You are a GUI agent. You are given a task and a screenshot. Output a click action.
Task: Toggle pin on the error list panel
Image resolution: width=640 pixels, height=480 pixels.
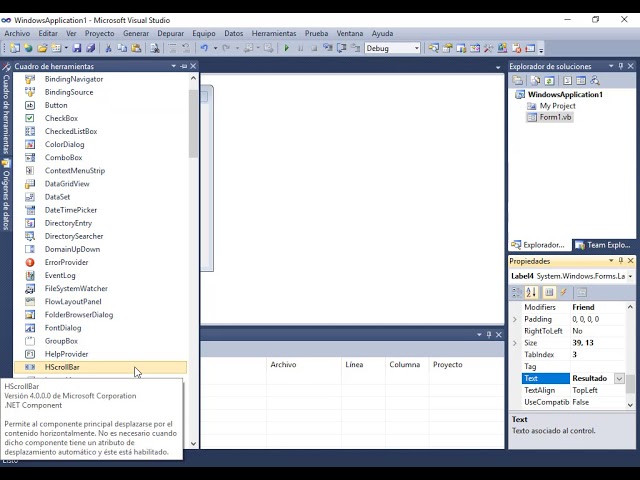point(489,335)
